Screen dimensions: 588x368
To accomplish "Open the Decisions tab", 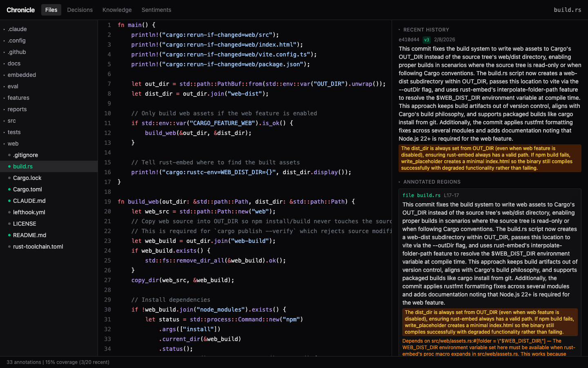I will (x=80, y=10).
